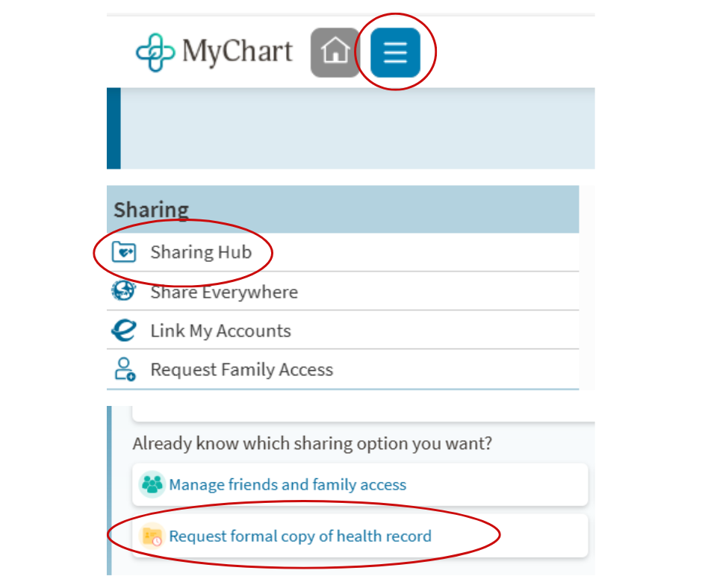The image size is (702, 588).
Task: Click the yellow health record request icon
Action: (x=152, y=536)
